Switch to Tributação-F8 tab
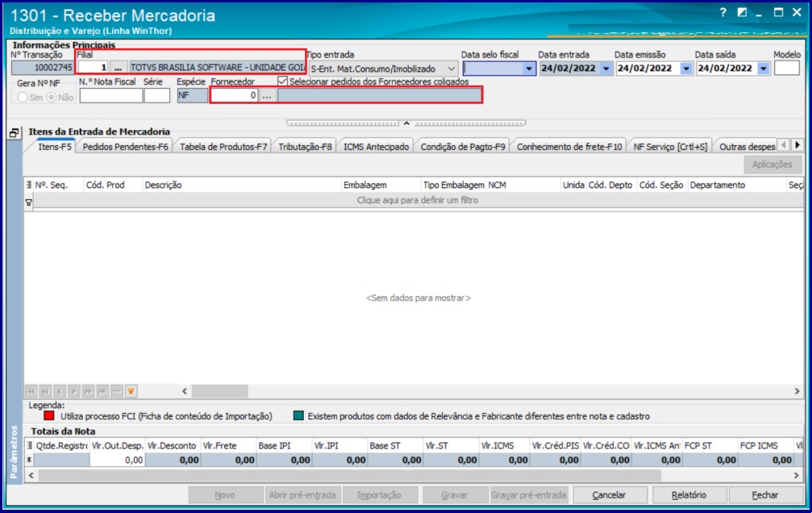This screenshot has height=513, width=812. coord(305,147)
